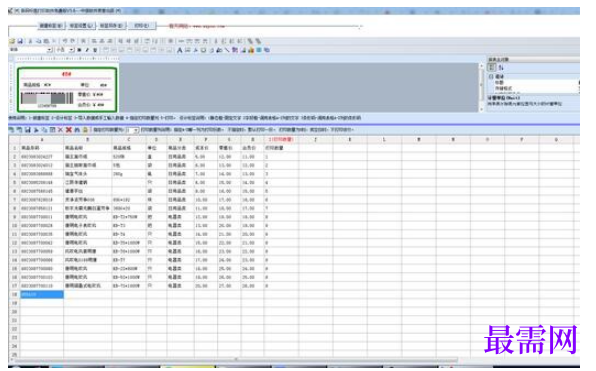
Task: Select column header F
Action: coord(206,140)
